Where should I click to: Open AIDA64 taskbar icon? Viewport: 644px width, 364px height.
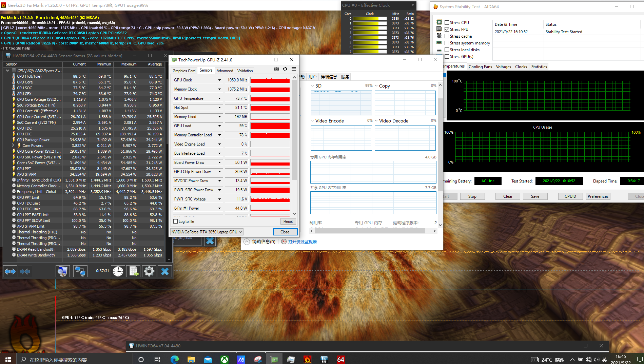341,359
